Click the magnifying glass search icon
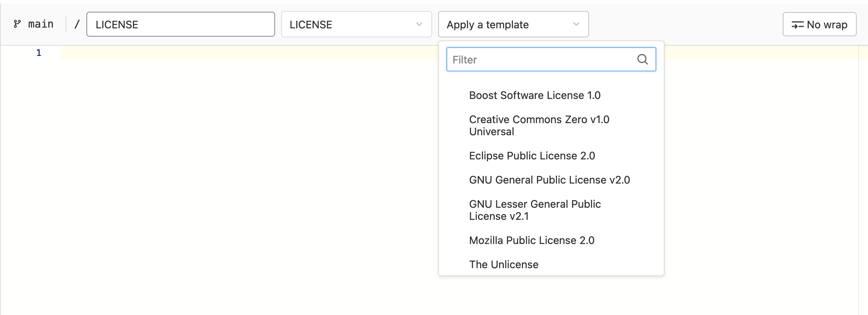 [642, 60]
